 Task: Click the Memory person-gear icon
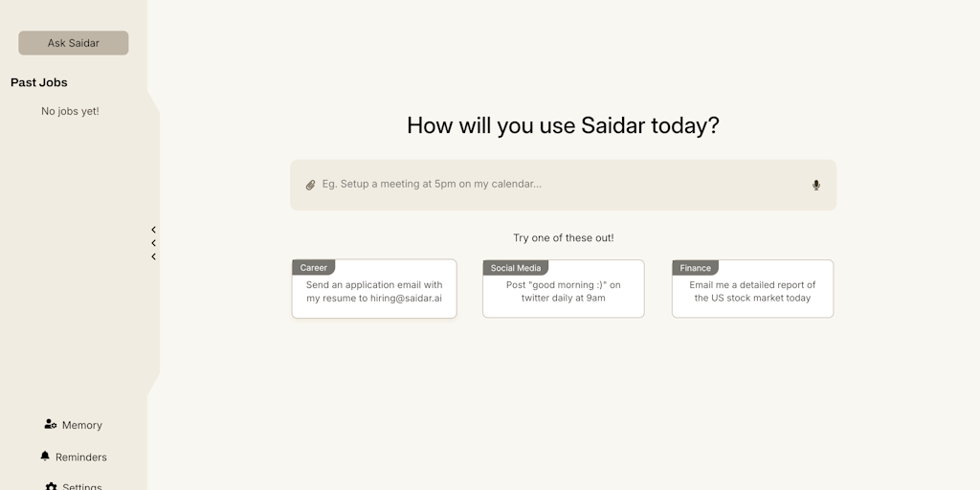(51, 424)
